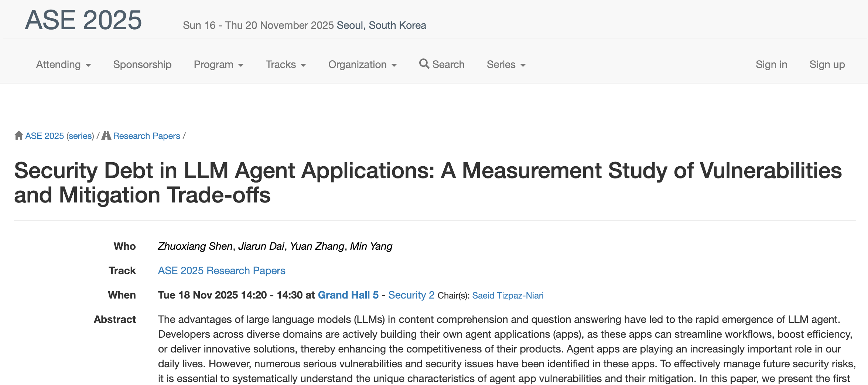Open the Security 2 session link
Image resolution: width=868 pixels, height=385 pixels.
411,295
